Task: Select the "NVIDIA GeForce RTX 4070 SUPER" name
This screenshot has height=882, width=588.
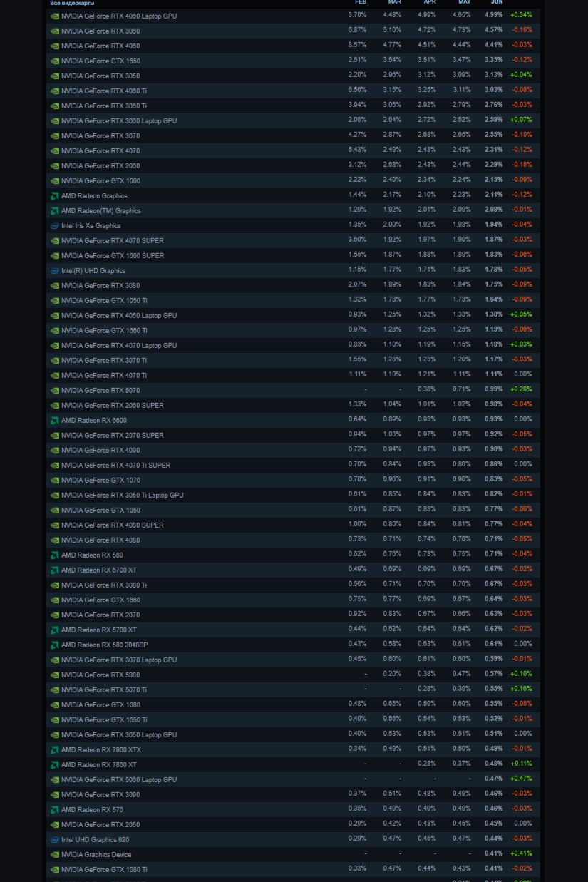Action: point(113,240)
